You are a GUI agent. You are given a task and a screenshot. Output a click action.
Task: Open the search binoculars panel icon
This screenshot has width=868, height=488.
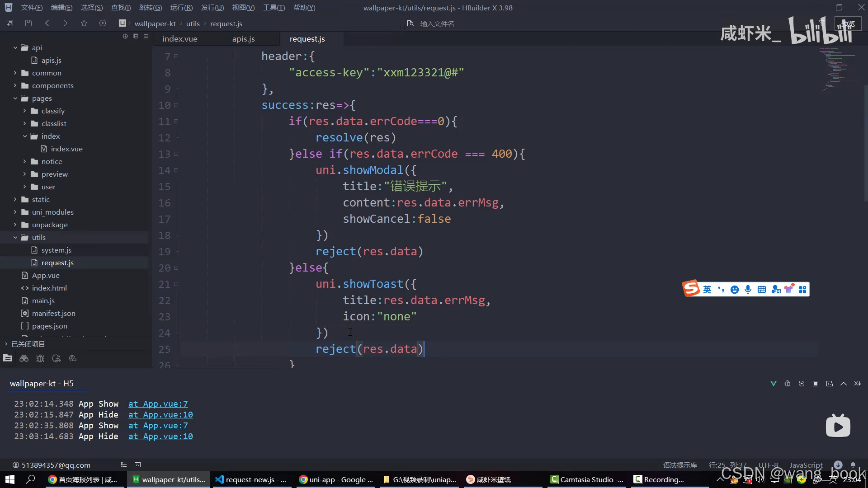[24, 358]
